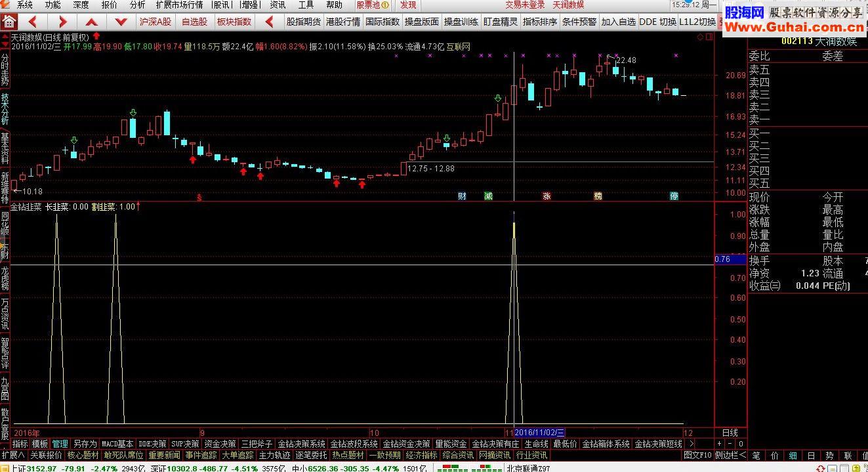Click the small diamond icon above the quote panel
The width and height of the screenshot is (868, 472).
(701, 37)
